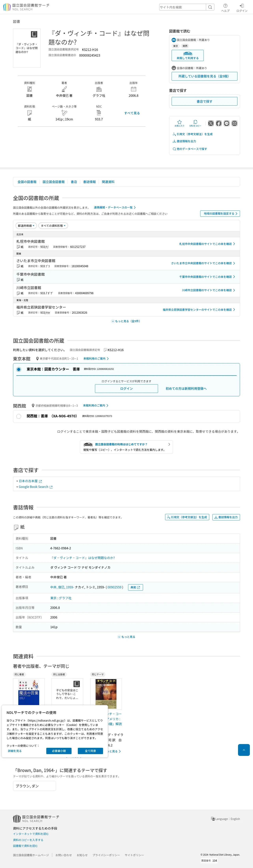
Task: Select the 関西 location chip
Action: (x=185, y=46)
